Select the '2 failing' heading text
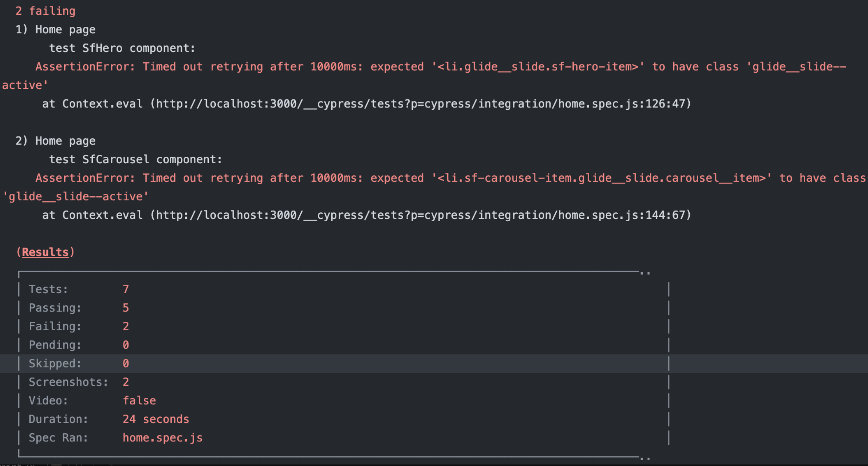Image resolution: width=868 pixels, height=466 pixels. (45, 11)
